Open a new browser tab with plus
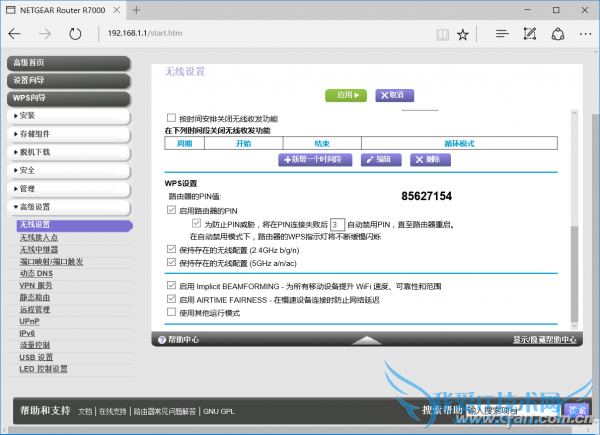Viewport: 600px width, 435px height. pyautogui.click(x=136, y=10)
